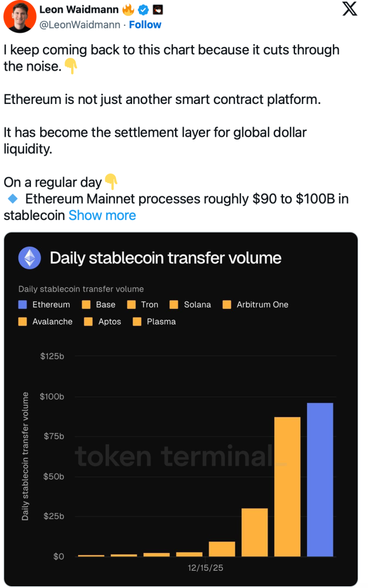This screenshot has width=368, height=588.
Task: Toggle the Arbitrum One legend entry
Action: pyautogui.click(x=255, y=305)
